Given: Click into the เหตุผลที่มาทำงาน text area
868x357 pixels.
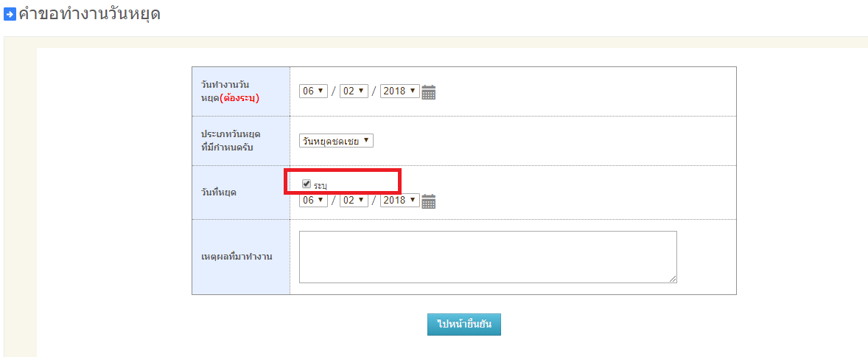Looking at the screenshot, I should coord(487,256).
